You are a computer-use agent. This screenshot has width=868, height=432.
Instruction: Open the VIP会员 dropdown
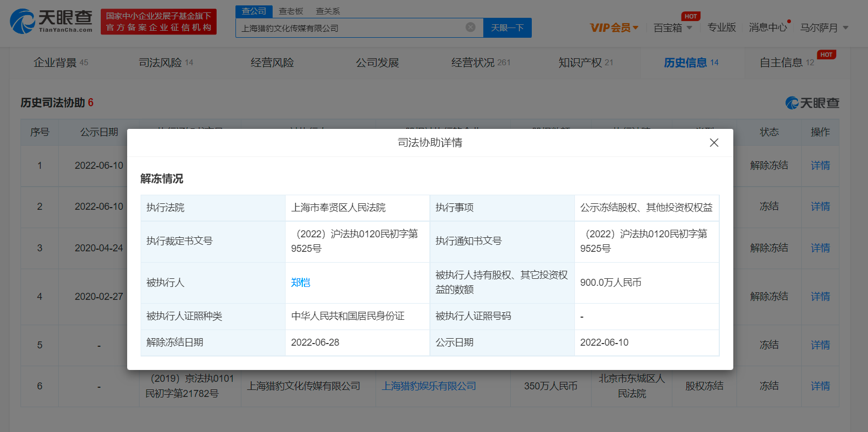tap(614, 28)
